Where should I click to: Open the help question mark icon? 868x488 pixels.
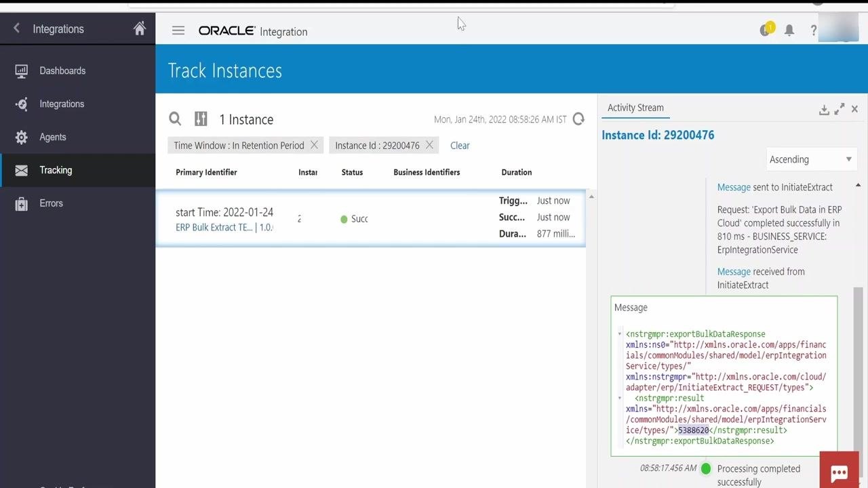click(814, 30)
